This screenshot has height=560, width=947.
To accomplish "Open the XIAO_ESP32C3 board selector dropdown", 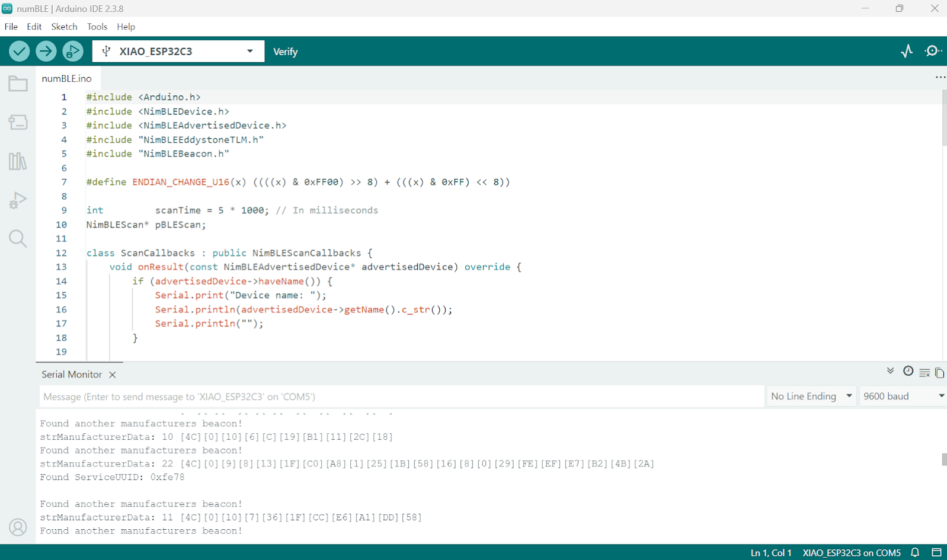I will click(x=178, y=52).
